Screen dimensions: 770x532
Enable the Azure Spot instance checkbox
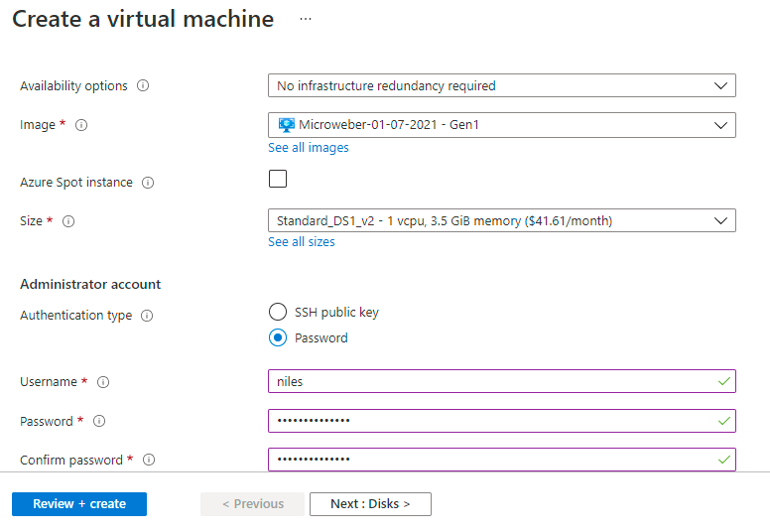pos(278,179)
